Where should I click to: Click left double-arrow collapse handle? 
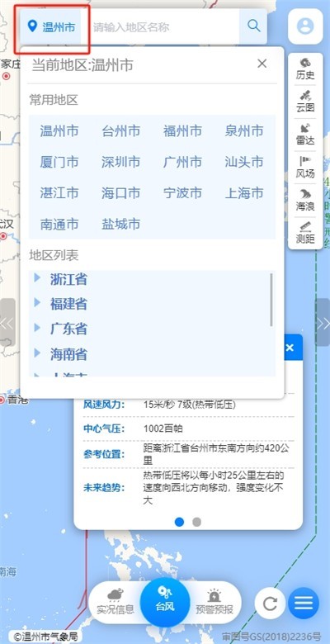pos(7,322)
